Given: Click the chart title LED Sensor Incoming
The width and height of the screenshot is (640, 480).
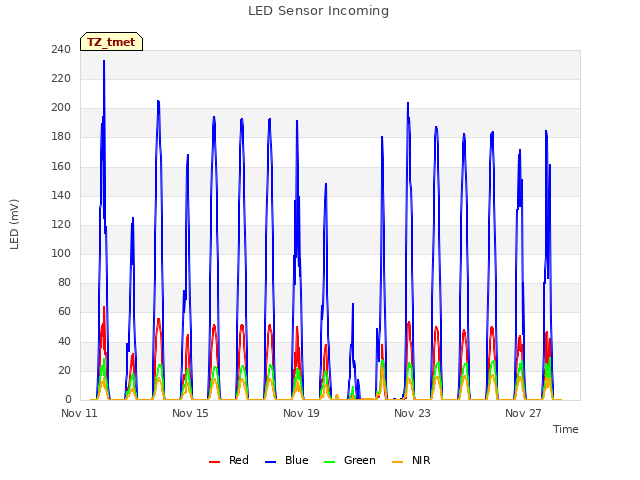Looking at the screenshot, I should pos(318,11).
